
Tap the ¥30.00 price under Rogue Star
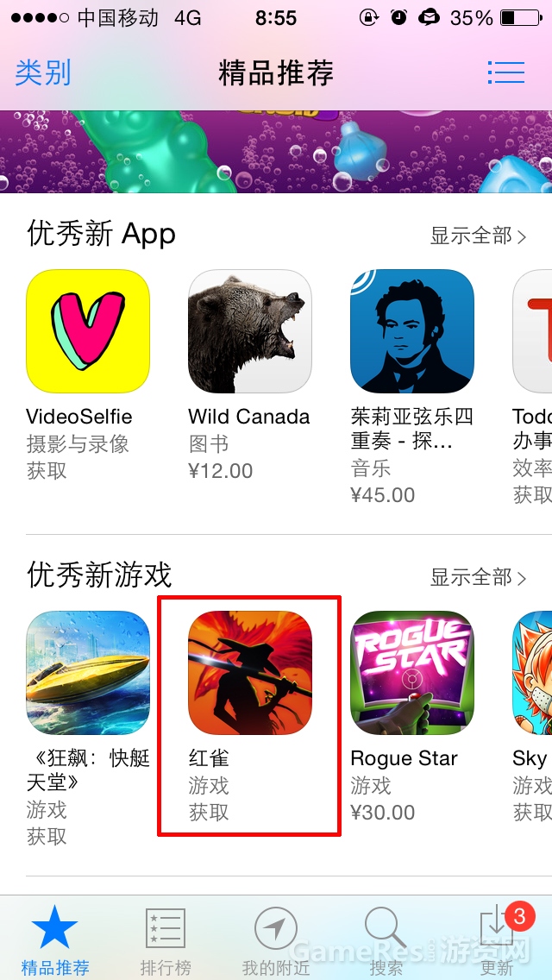click(383, 813)
